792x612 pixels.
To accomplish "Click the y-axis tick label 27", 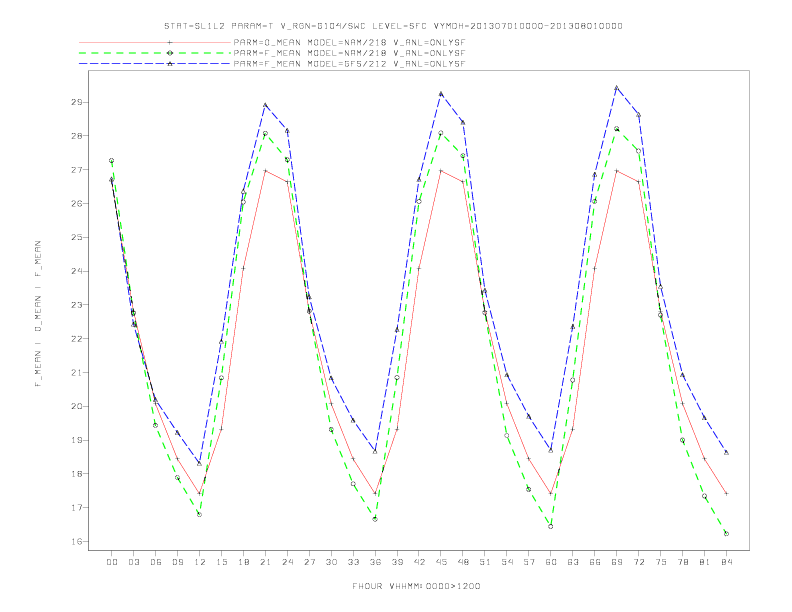I will 77,170.
